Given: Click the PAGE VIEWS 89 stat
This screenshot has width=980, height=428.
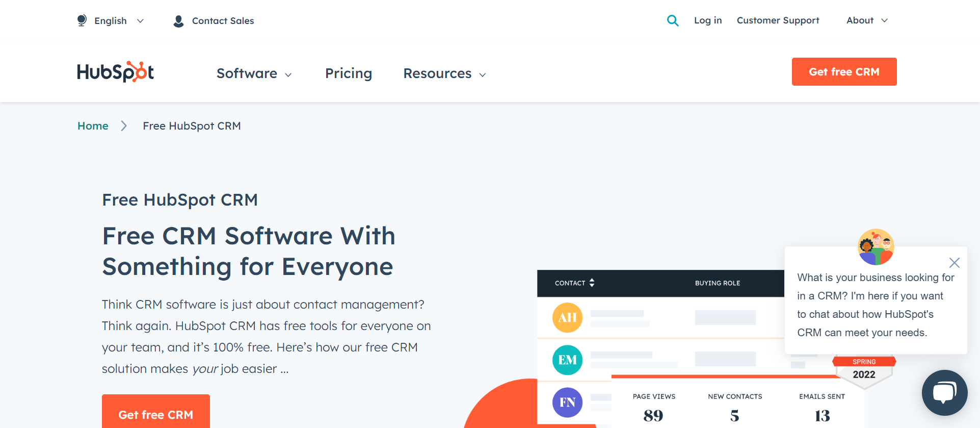Looking at the screenshot, I should (x=654, y=408).
